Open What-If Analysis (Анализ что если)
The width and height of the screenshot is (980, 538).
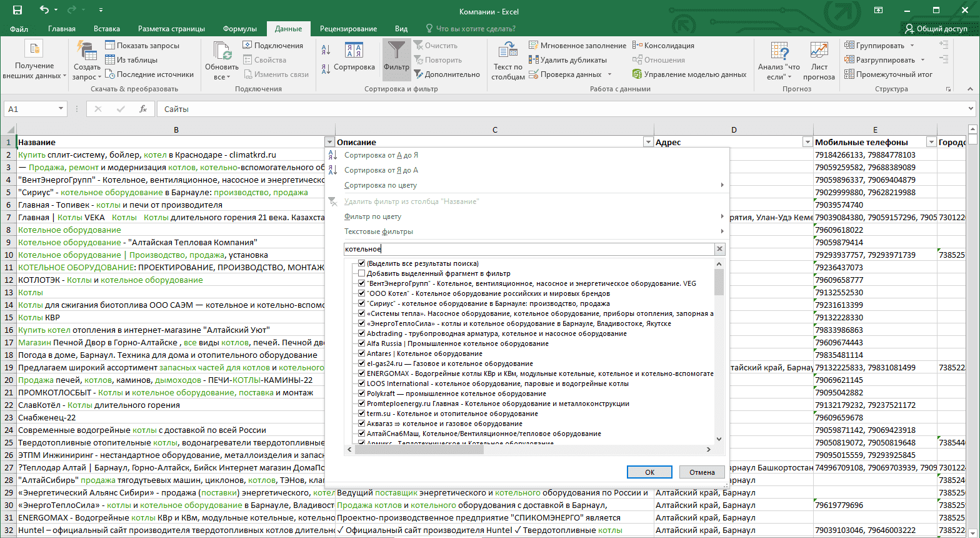(x=779, y=60)
